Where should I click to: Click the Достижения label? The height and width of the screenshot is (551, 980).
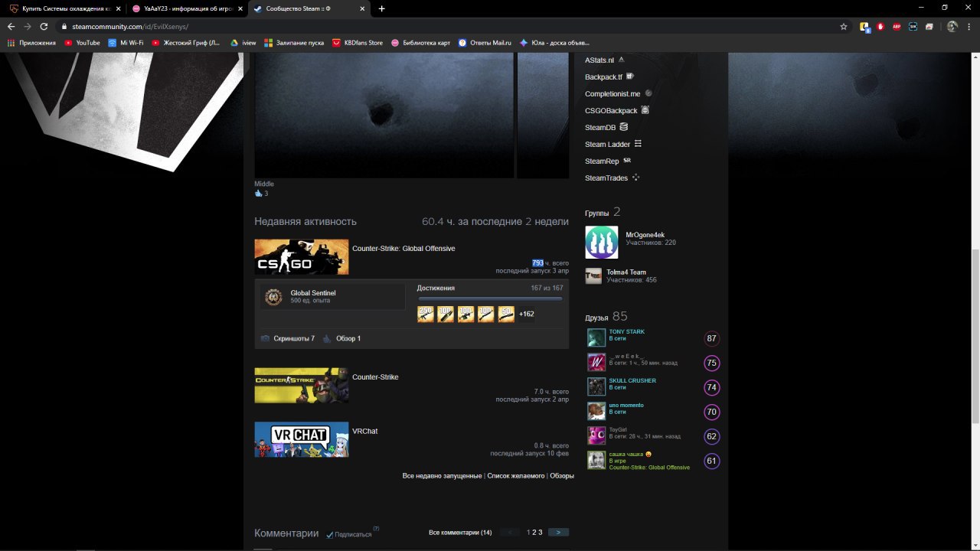436,288
